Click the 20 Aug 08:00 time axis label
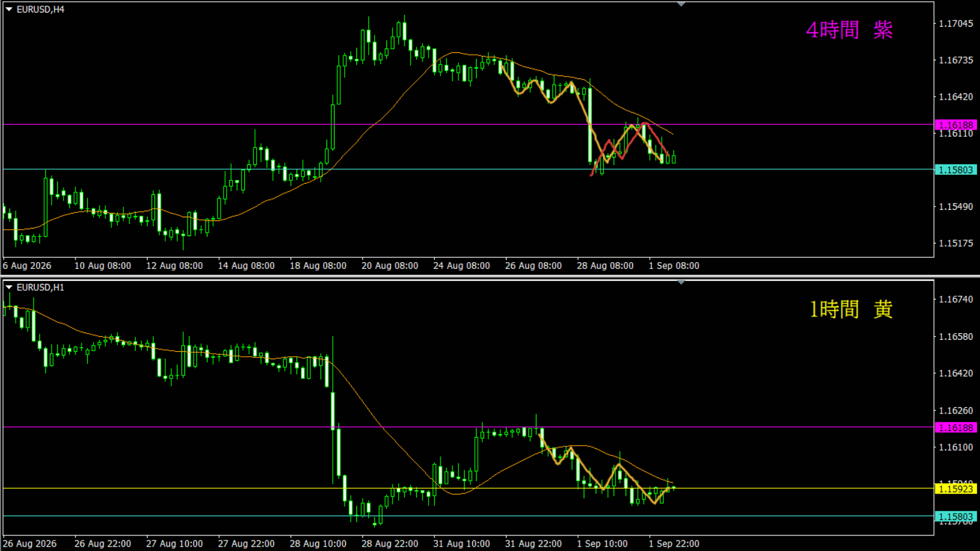Screen dimensions: 980x551 click(389, 266)
